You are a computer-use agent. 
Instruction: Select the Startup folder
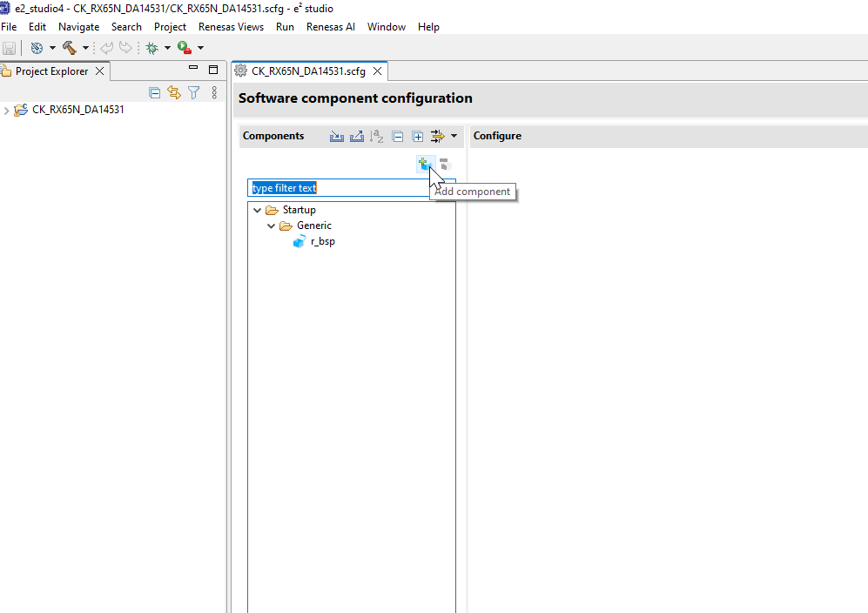[299, 210]
